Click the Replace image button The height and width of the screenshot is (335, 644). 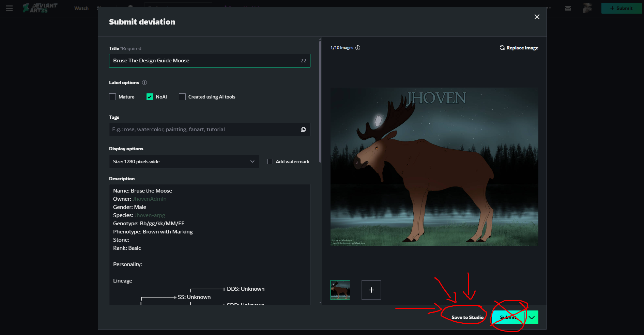519,48
